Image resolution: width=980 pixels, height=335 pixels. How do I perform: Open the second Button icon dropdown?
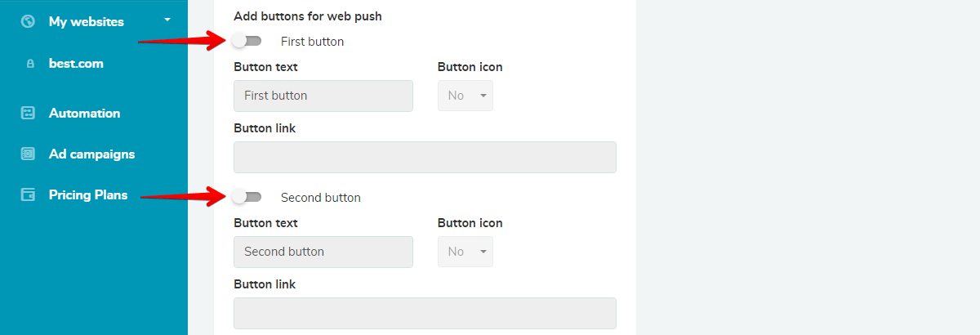(x=465, y=252)
